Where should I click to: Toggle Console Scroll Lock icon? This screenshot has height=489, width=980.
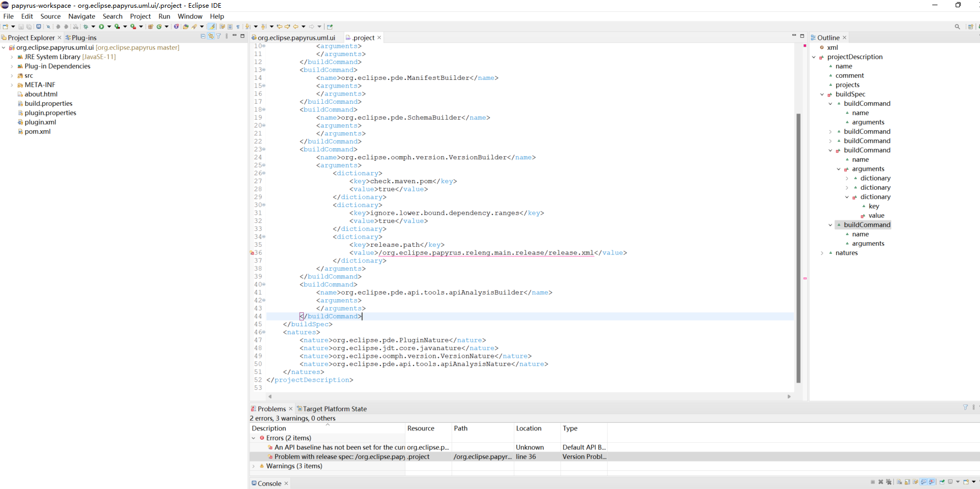click(x=907, y=482)
